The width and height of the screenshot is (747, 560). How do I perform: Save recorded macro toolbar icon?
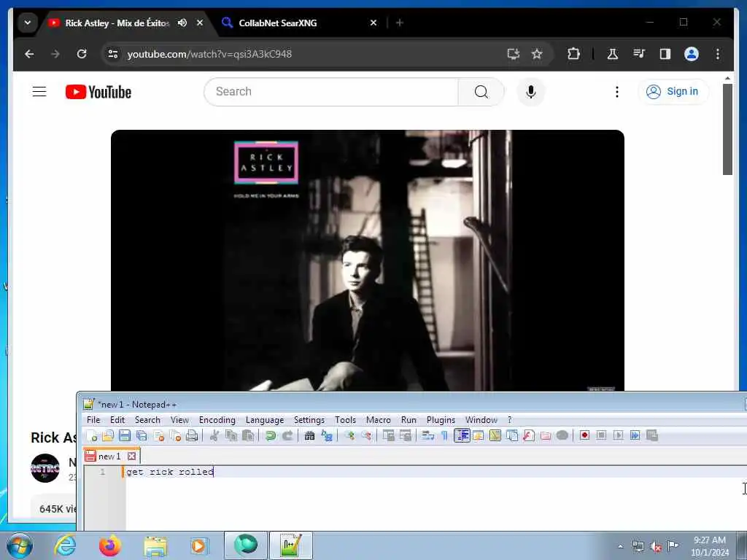651,435
